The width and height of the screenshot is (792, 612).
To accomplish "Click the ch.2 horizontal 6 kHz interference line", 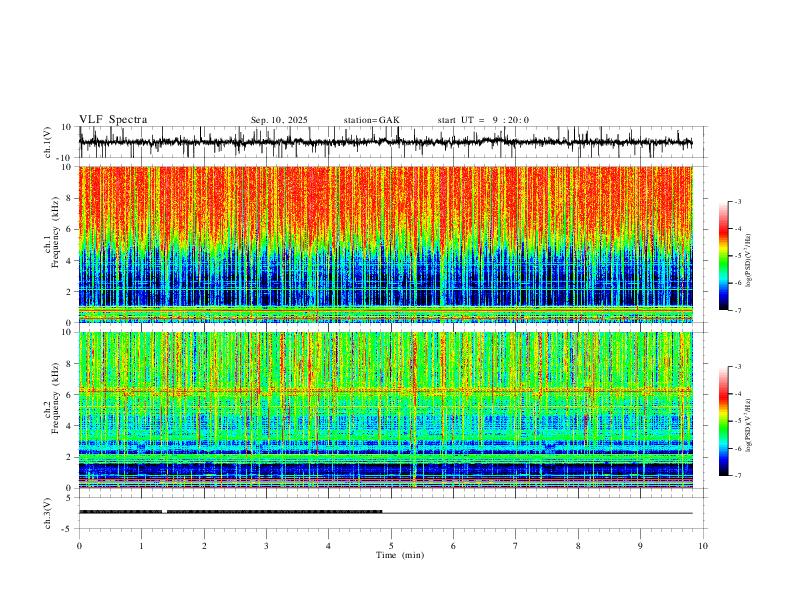I will 385,390.
